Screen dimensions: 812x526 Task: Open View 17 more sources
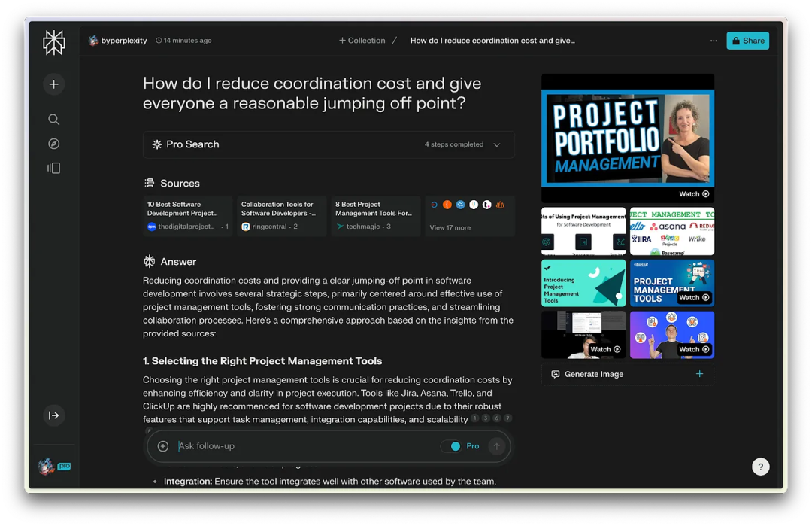click(x=450, y=227)
